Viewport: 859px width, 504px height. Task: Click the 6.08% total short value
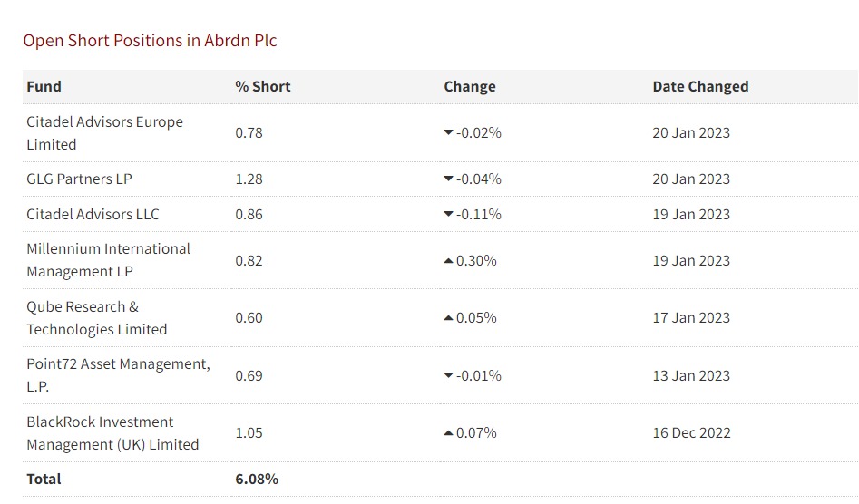pyautogui.click(x=257, y=479)
